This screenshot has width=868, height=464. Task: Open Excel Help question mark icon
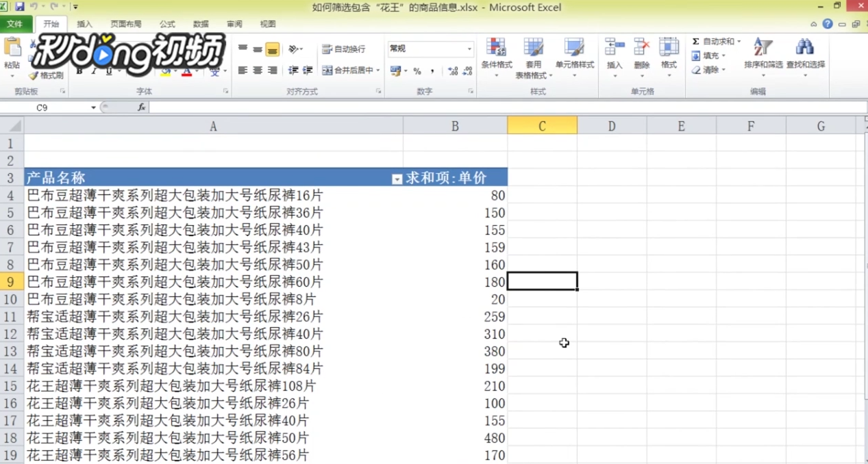828,24
